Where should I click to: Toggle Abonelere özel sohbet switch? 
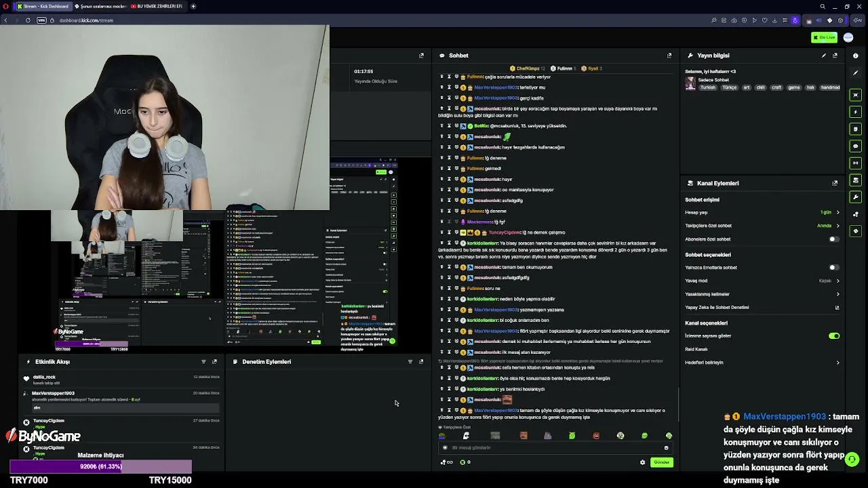click(x=833, y=239)
